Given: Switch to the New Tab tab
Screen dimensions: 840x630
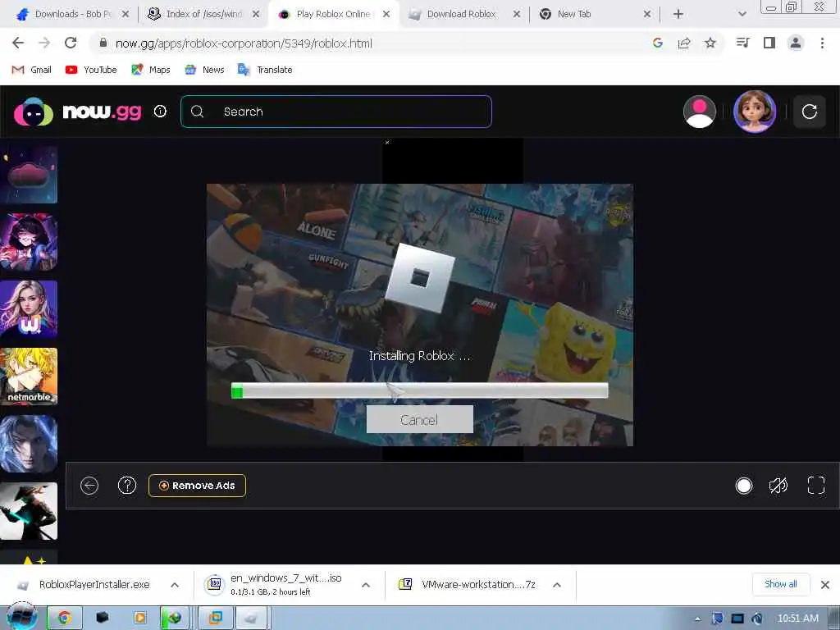Looking at the screenshot, I should [x=595, y=14].
